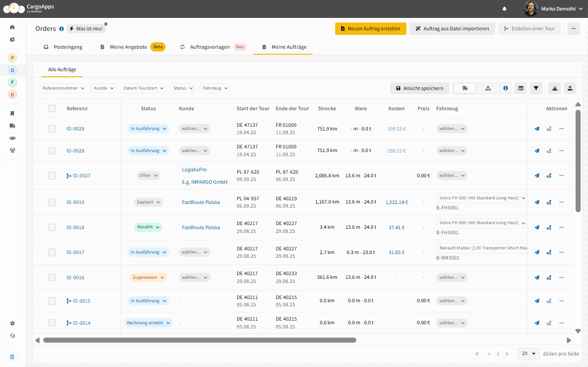Click the truck icon in left sidebar
Viewport: 588px width, 367px height.
click(x=12, y=125)
